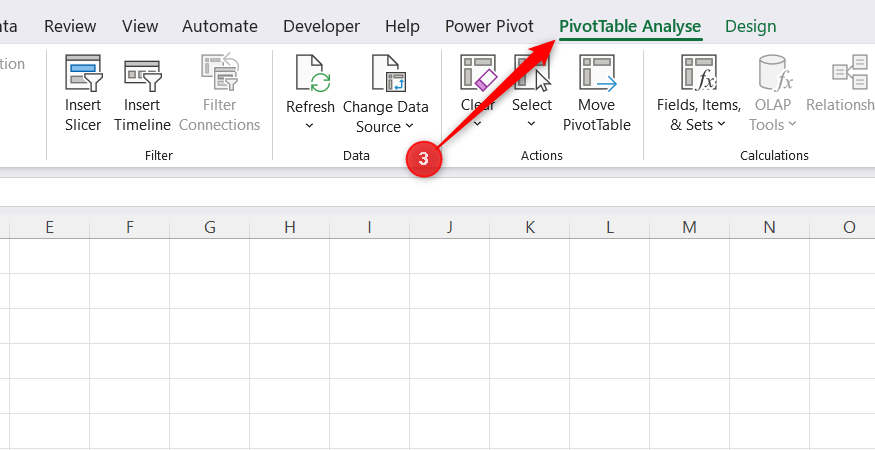Expand the Change Data Source dropdown arrow
The width and height of the screenshot is (875, 450).
[410, 126]
